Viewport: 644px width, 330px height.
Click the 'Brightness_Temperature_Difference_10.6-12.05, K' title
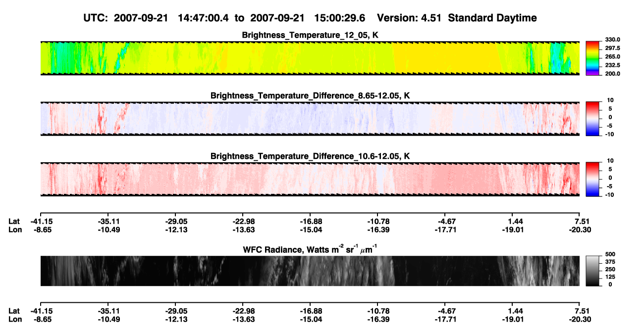coord(310,156)
